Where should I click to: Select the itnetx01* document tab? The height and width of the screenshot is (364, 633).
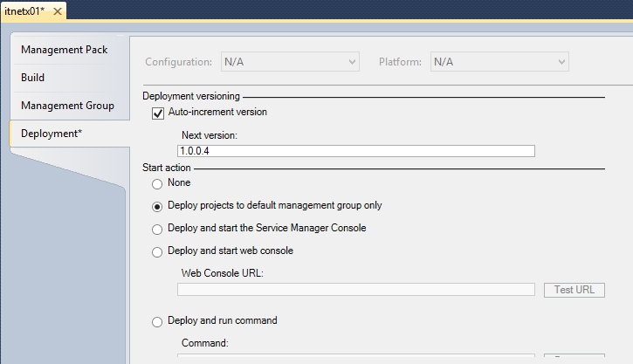click(x=24, y=11)
